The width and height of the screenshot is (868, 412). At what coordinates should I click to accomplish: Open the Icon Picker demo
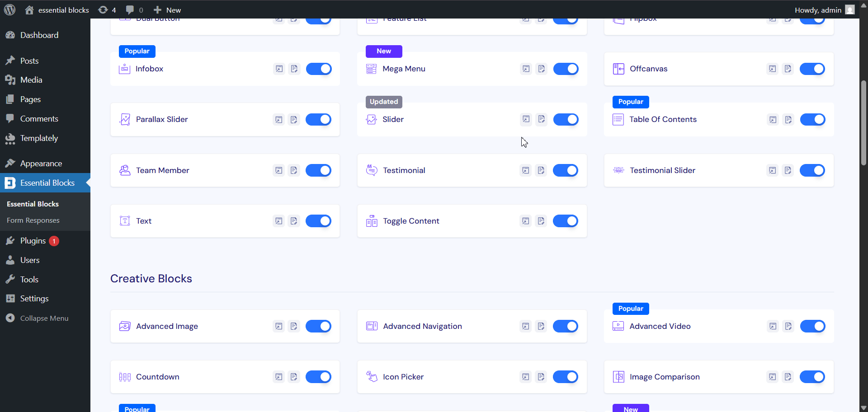[x=525, y=376]
